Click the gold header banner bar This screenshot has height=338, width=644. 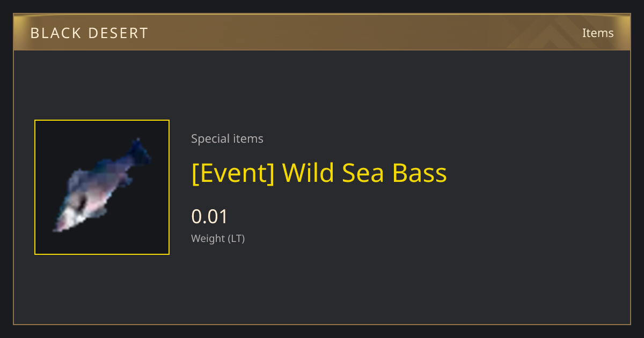[x=322, y=33]
